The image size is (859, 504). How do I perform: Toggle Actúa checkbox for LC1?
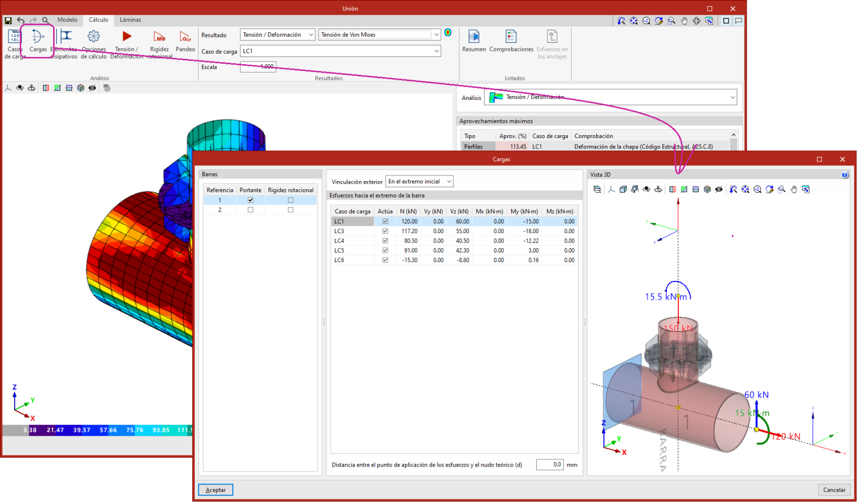click(385, 221)
